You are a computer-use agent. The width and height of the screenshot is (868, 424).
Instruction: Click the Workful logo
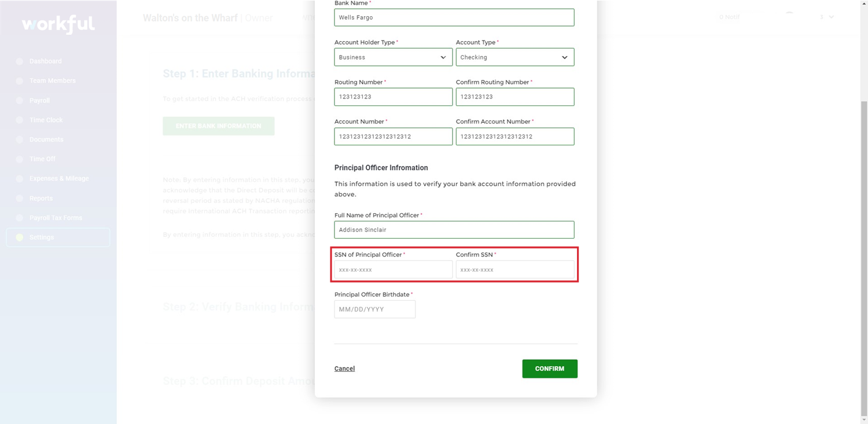coord(58,24)
